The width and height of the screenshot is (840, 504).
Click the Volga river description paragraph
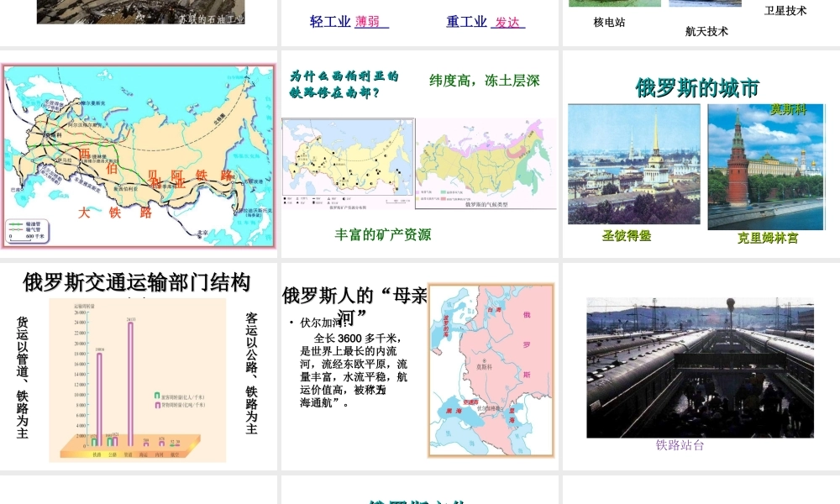(354, 370)
